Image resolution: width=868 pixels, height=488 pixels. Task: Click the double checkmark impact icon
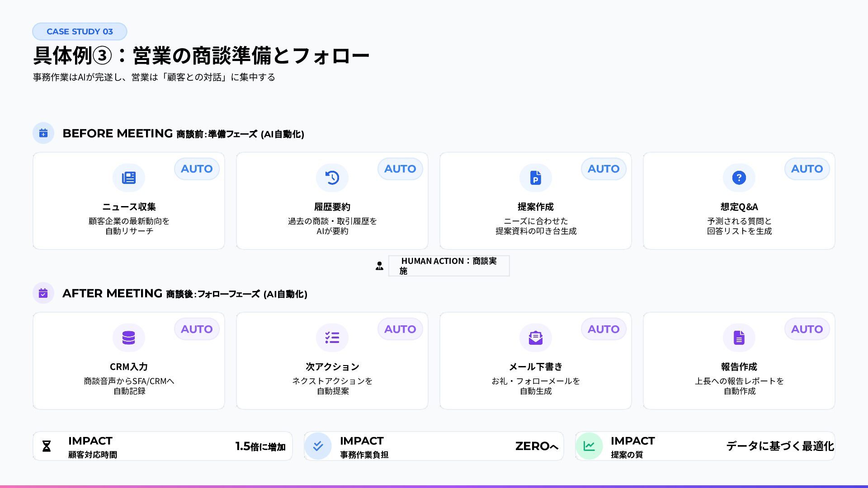[318, 446]
